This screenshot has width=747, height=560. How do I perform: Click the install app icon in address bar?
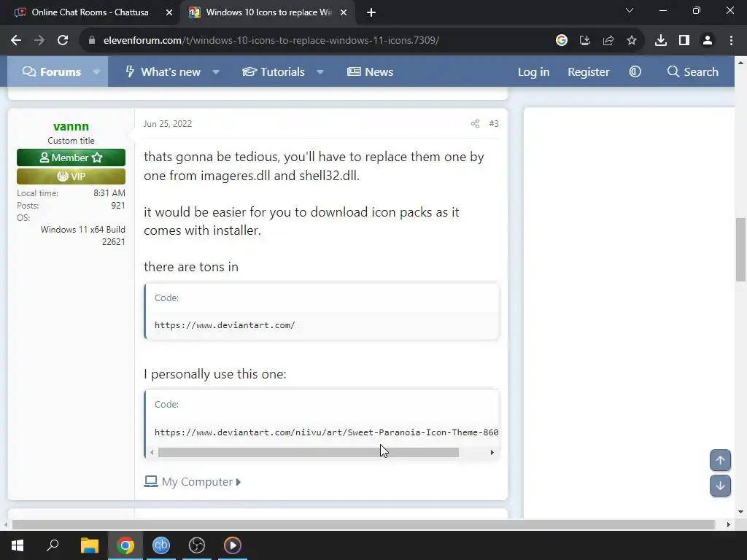[584, 41]
